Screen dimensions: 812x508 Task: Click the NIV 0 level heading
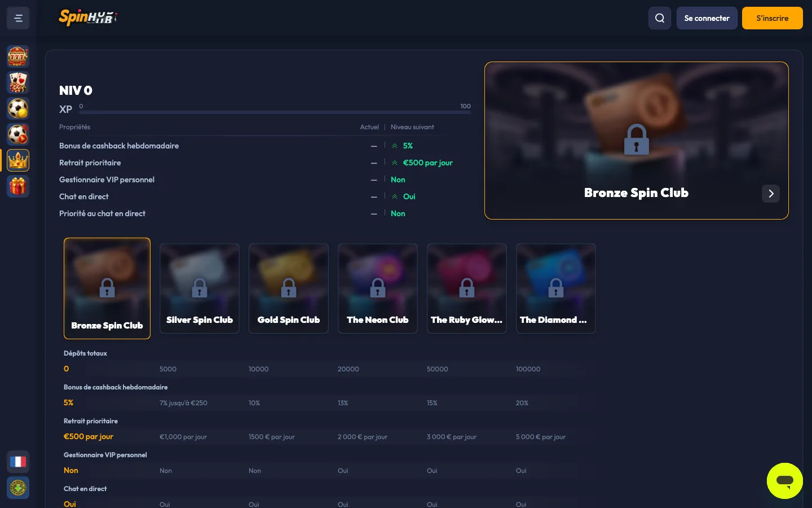76,90
